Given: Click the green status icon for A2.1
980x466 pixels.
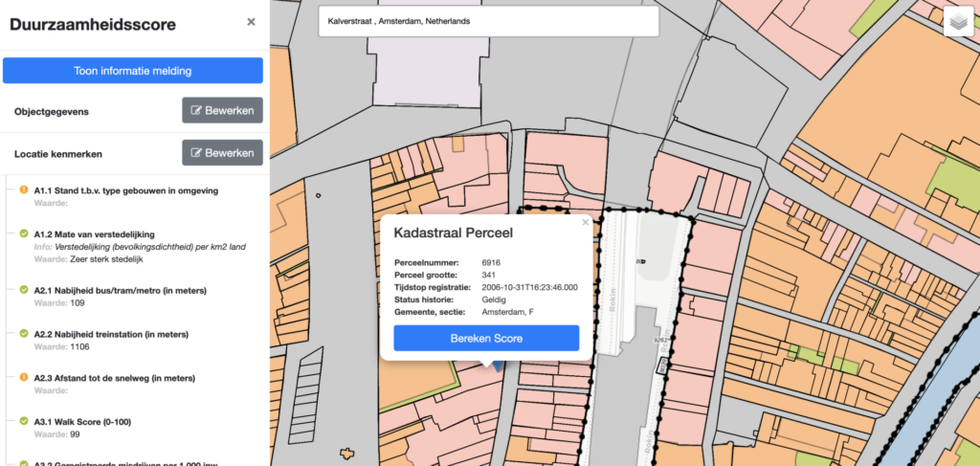Looking at the screenshot, I should tap(24, 290).
